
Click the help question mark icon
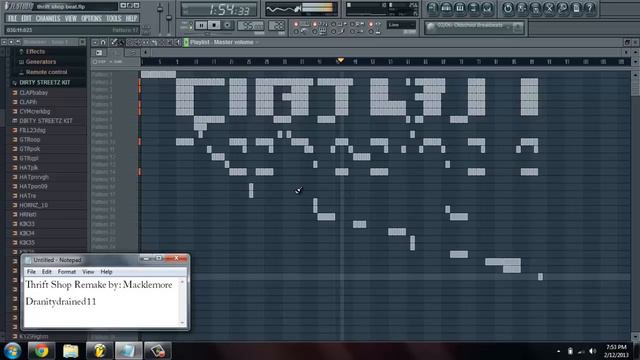[590, 8]
